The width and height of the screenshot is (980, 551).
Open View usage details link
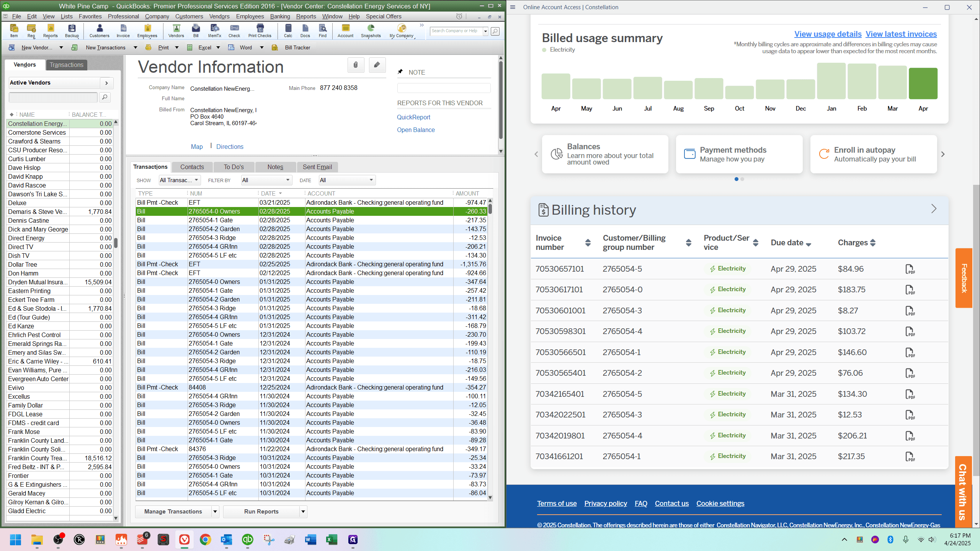click(x=828, y=34)
